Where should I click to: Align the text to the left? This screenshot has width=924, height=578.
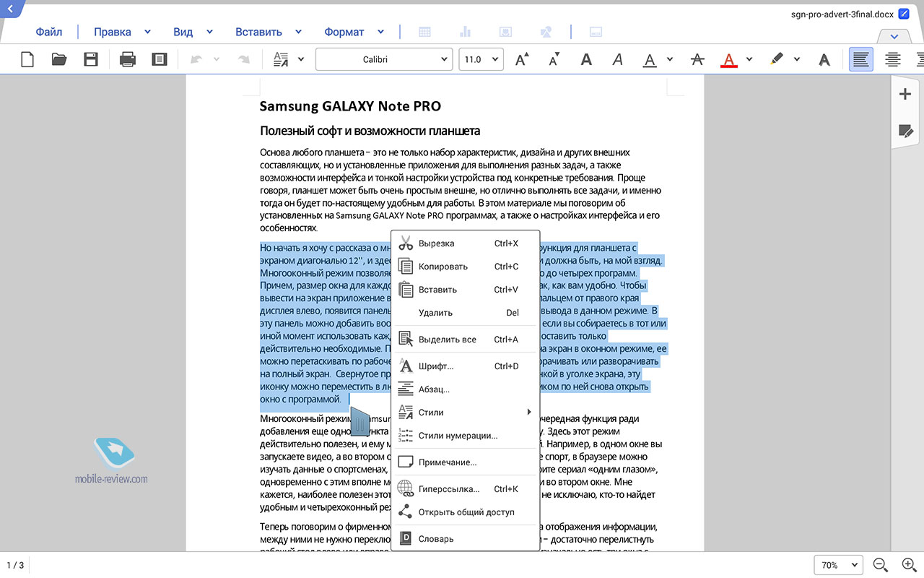pyautogui.click(x=860, y=59)
